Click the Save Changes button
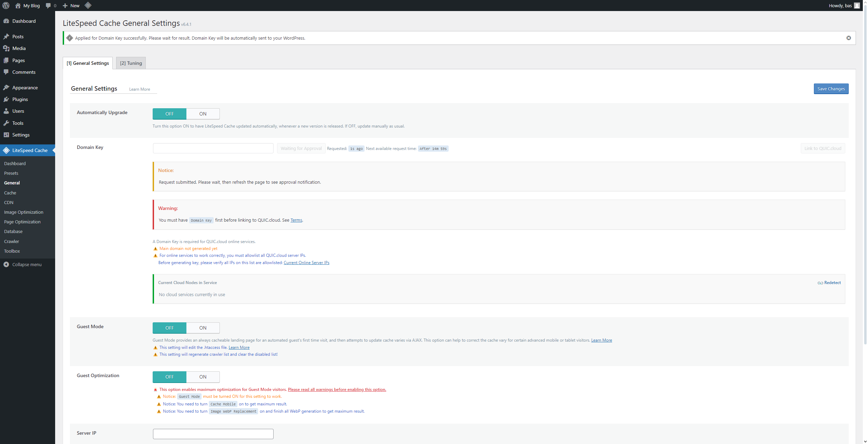This screenshot has width=868, height=444. tap(830, 89)
